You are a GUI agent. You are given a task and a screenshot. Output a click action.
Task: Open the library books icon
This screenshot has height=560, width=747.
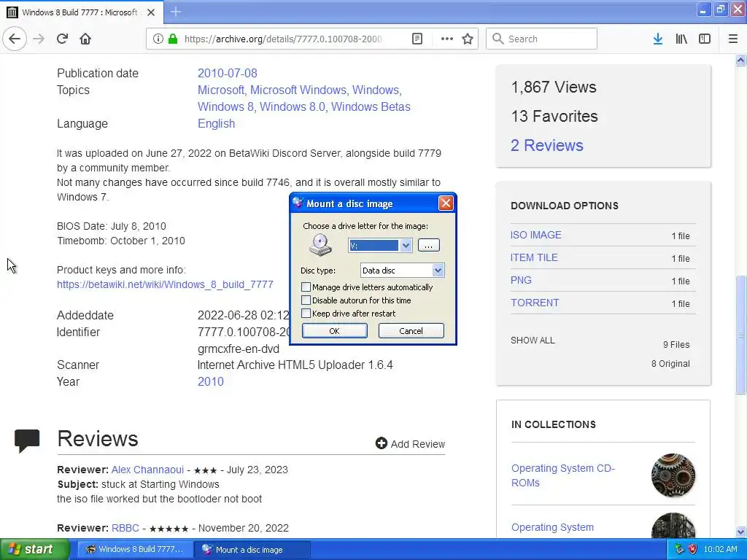[x=681, y=39]
